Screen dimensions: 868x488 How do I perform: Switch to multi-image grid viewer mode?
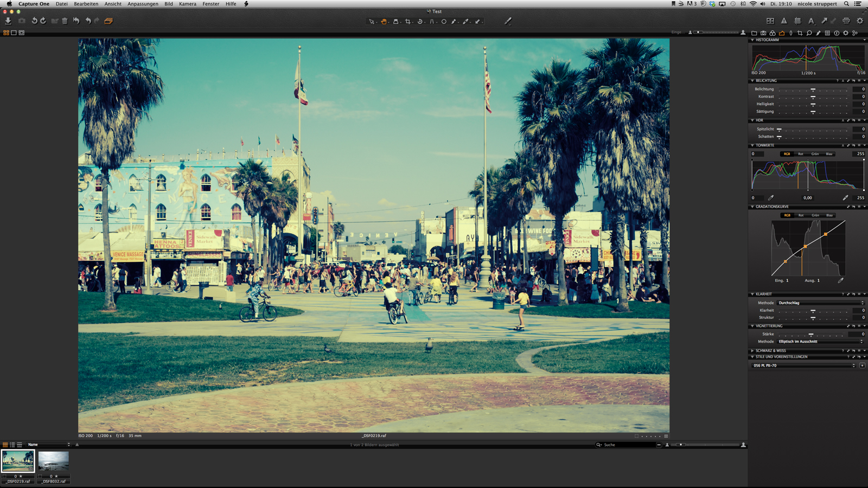coord(7,33)
